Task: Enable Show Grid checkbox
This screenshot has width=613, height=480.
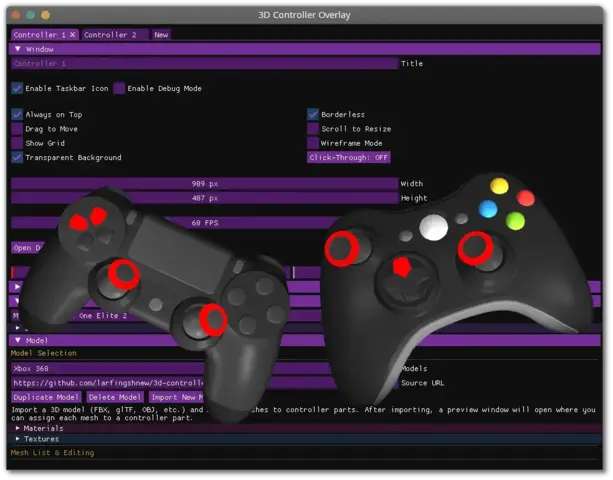Action: (x=17, y=143)
